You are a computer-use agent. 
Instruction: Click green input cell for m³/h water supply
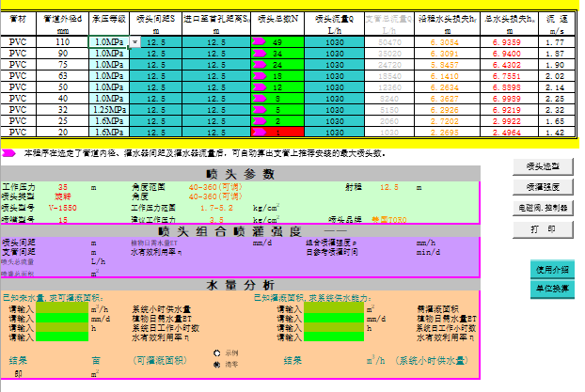tap(62, 308)
